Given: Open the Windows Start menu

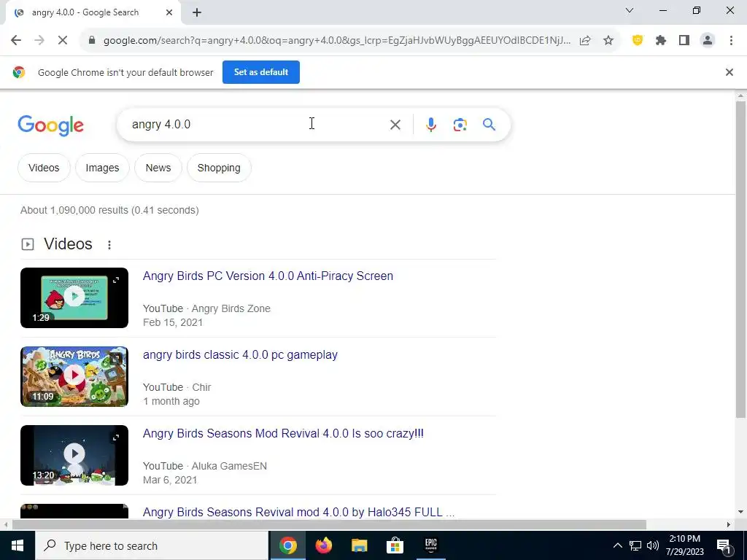Looking at the screenshot, I should (18, 545).
